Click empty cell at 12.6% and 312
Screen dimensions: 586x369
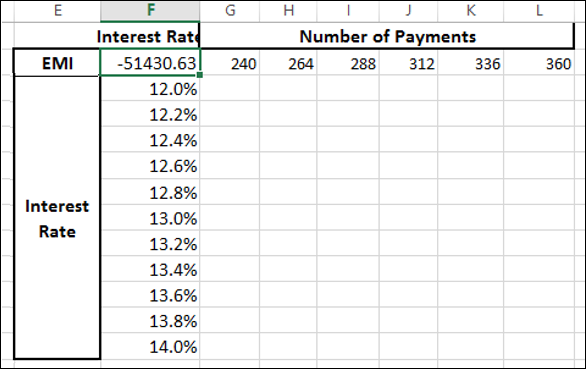tap(408, 166)
